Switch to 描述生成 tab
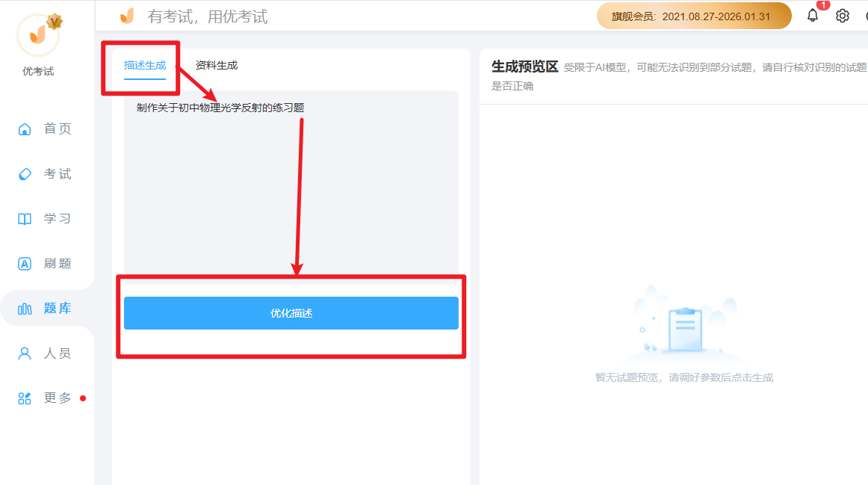868x485 pixels. click(144, 65)
